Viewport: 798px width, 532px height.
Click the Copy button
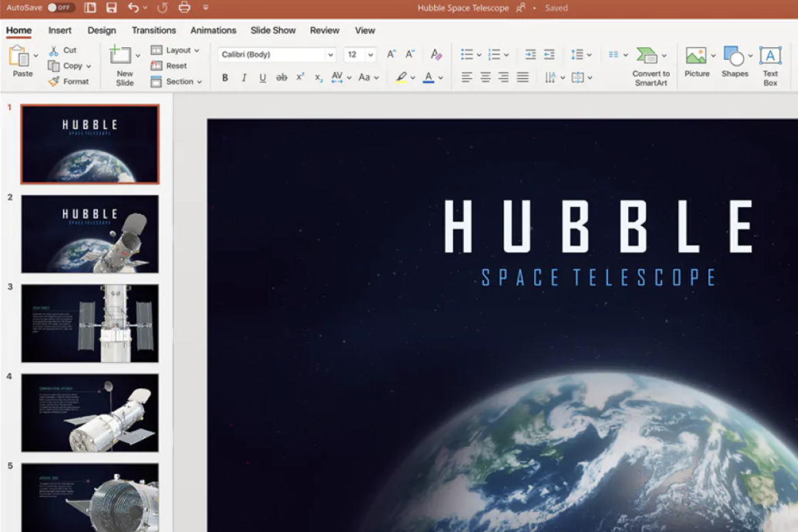tap(66, 66)
